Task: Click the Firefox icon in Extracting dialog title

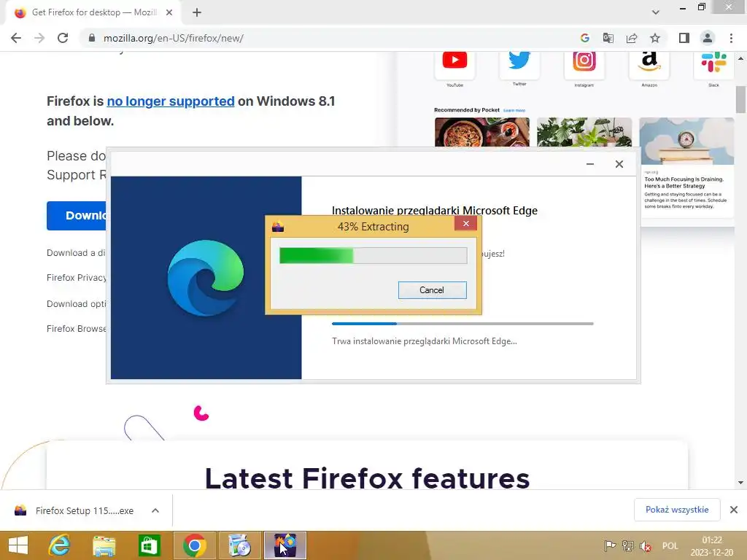Action: click(278, 227)
